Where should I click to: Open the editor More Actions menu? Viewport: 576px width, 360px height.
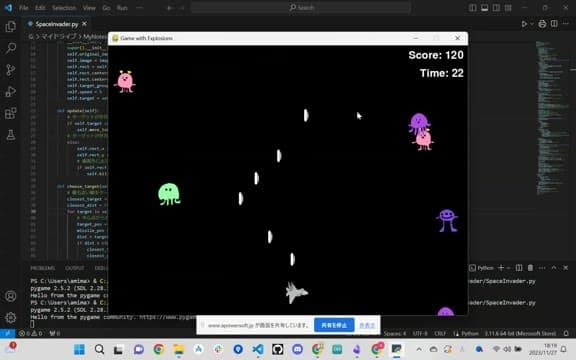pos(566,24)
